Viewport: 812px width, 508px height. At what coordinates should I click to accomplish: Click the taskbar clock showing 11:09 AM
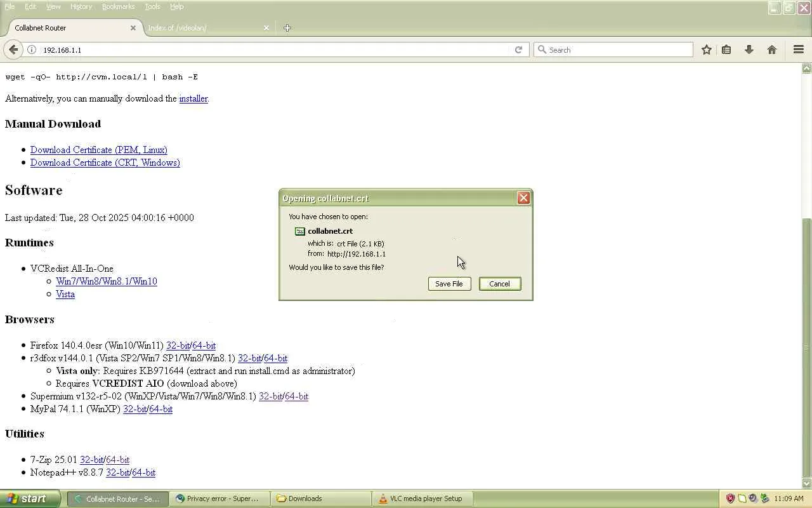click(x=789, y=498)
